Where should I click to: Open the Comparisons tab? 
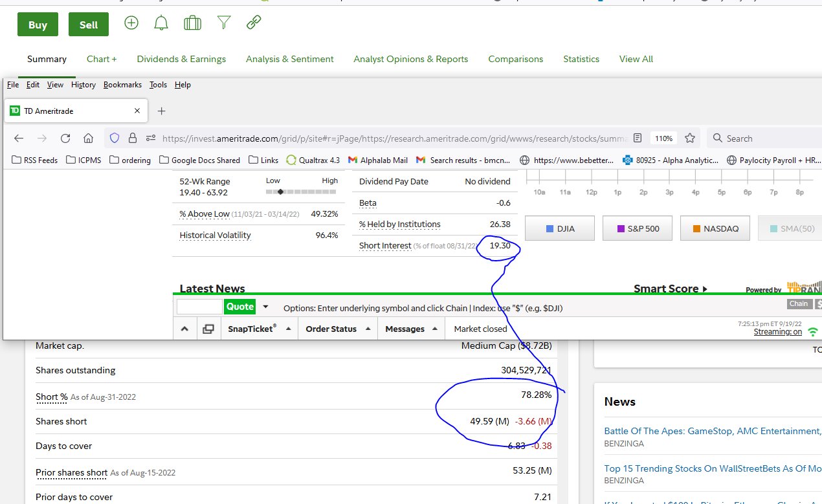coord(516,59)
